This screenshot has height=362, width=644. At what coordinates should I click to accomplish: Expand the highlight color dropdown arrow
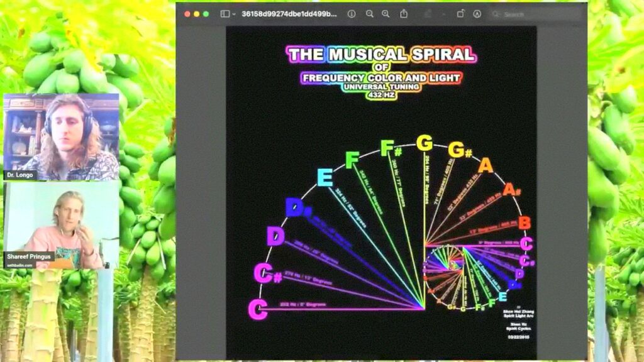[x=443, y=14]
